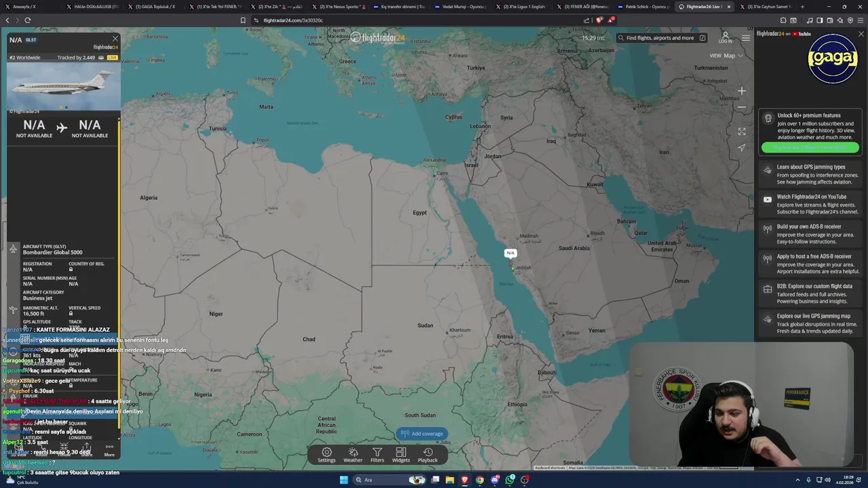The width and height of the screenshot is (868, 488).
Task: Open B2B custom flight data link
Action: [x=810, y=293]
